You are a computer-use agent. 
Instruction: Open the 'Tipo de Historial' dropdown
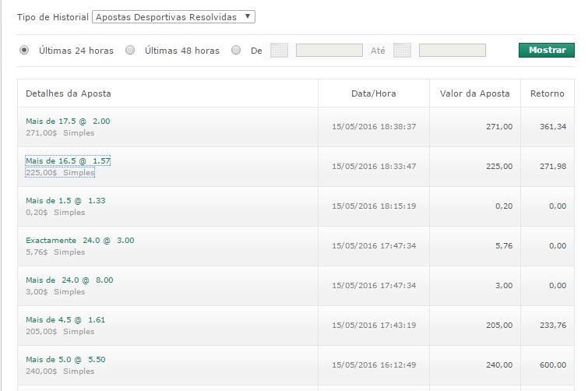(174, 17)
